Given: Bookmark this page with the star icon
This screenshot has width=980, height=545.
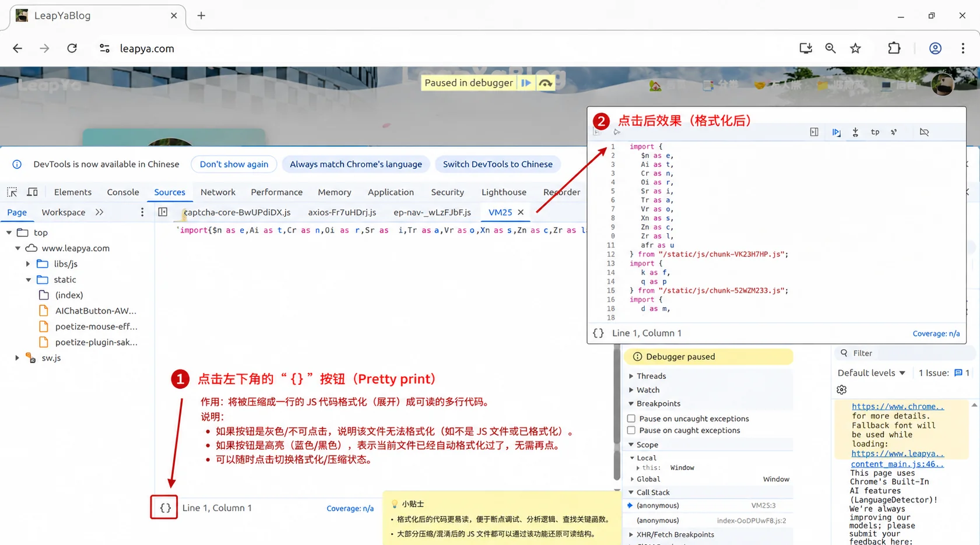Looking at the screenshot, I should point(855,48).
